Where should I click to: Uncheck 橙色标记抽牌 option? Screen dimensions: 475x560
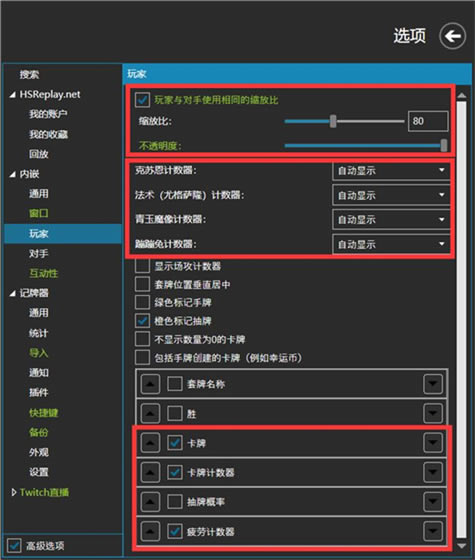(x=142, y=321)
